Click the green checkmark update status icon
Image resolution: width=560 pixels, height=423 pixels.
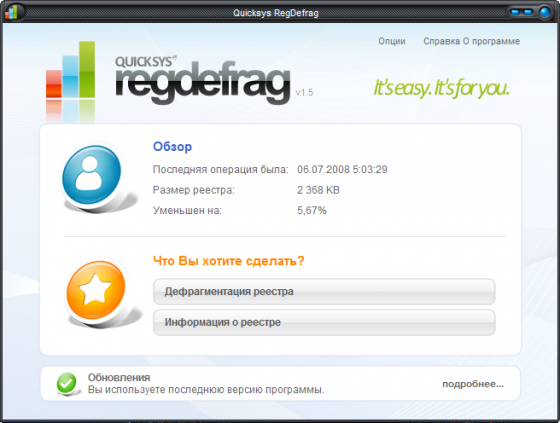66,383
